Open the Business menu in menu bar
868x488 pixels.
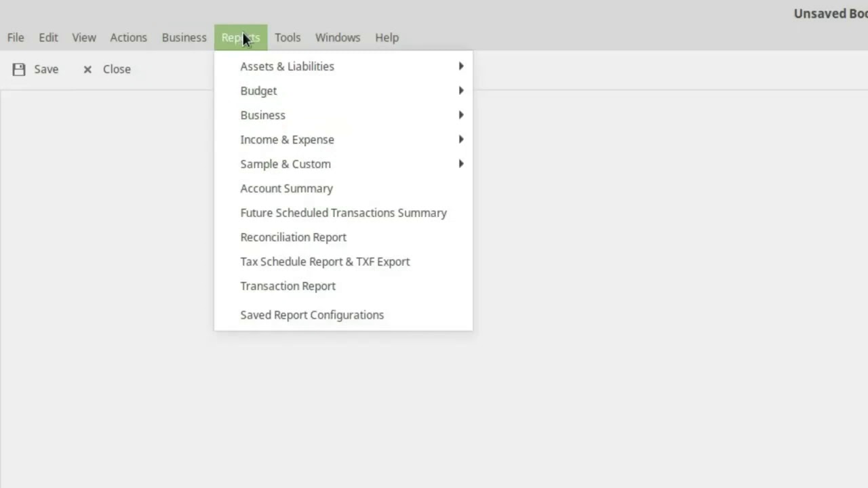click(x=184, y=37)
